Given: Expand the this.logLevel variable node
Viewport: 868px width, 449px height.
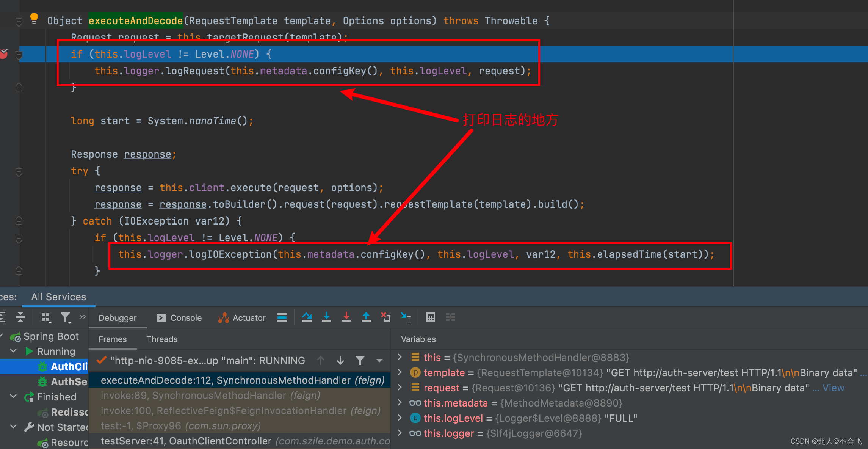Looking at the screenshot, I should tap(400, 418).
